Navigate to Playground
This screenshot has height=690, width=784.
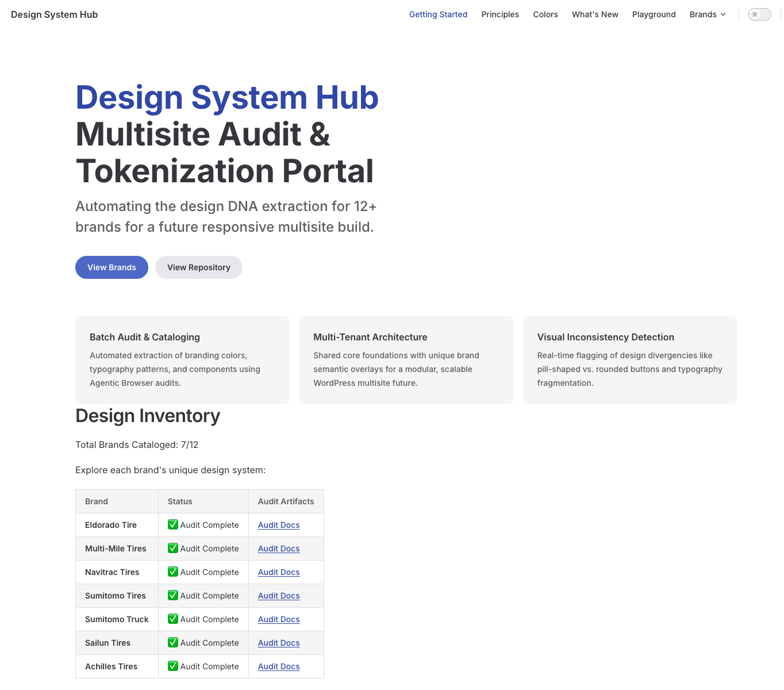(654, 14)
